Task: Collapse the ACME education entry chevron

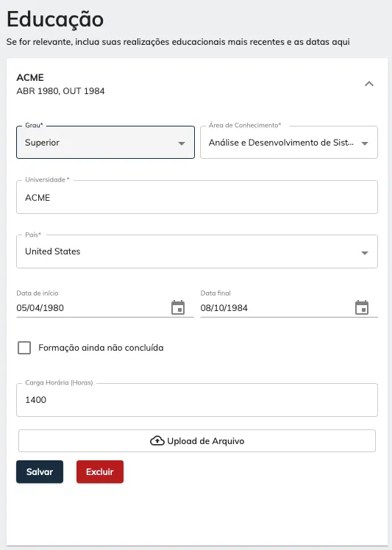Action: click(x=369, y=84)
